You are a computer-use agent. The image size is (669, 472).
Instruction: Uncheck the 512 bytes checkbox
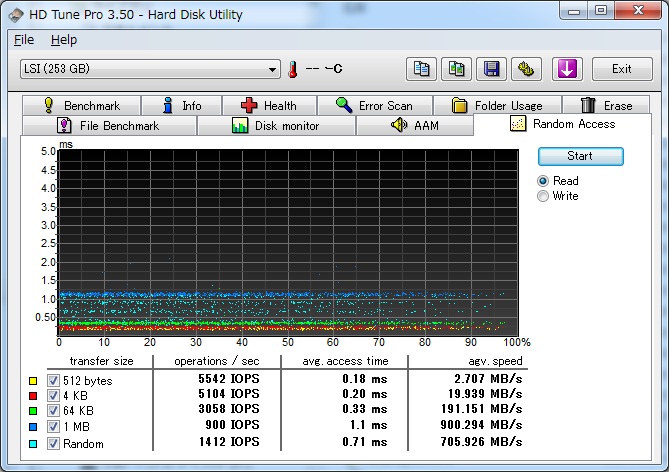pyautogui.click(x=54, y=381)
